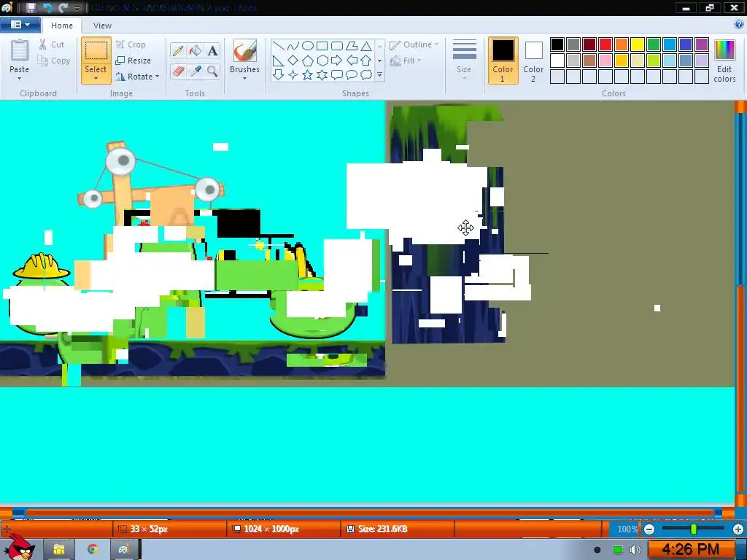
Task: Choose the Up arrow shape
Action: pyautogui.click(x=366, y=61)
